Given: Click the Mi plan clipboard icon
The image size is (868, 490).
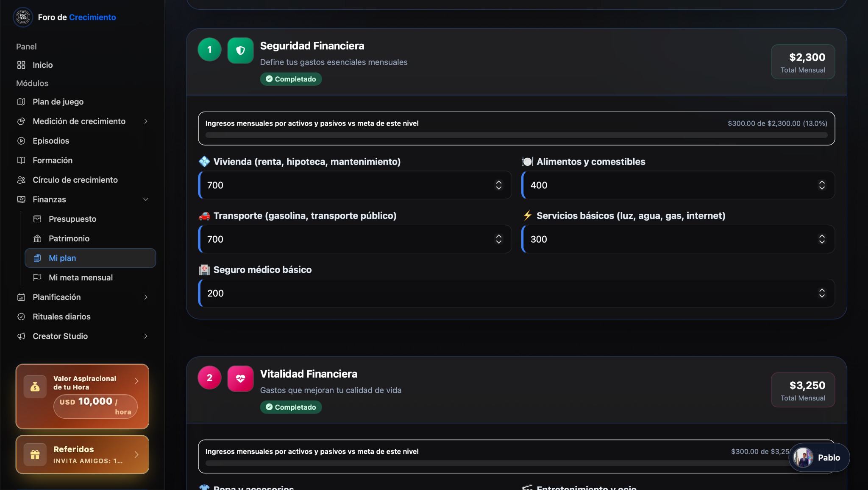Looking at the screenshot, I should pyautogui.click(x=37, y=258).
